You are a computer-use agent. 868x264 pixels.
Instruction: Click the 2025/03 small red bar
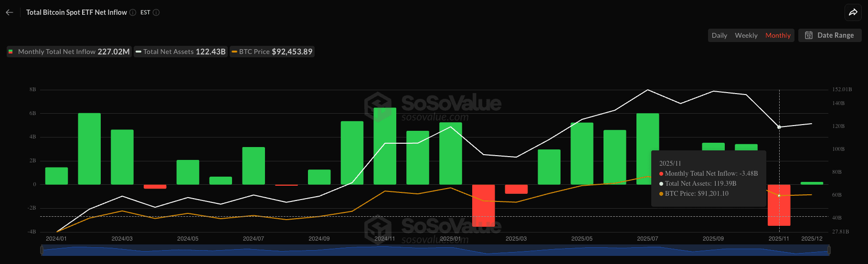click(x=516, y=189)
